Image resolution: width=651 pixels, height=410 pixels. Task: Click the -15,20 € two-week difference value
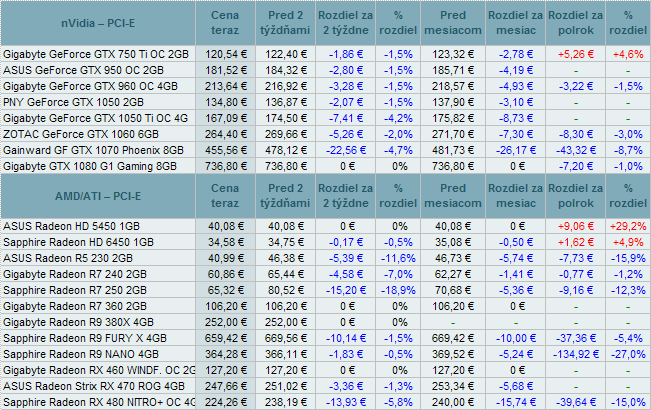pyautogui.click(x=346, y=290)
